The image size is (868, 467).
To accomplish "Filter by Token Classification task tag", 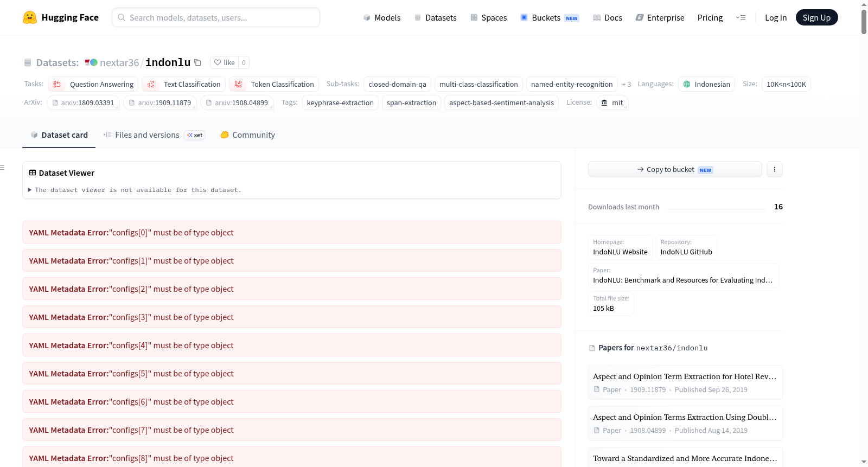I will pos(274,84).
